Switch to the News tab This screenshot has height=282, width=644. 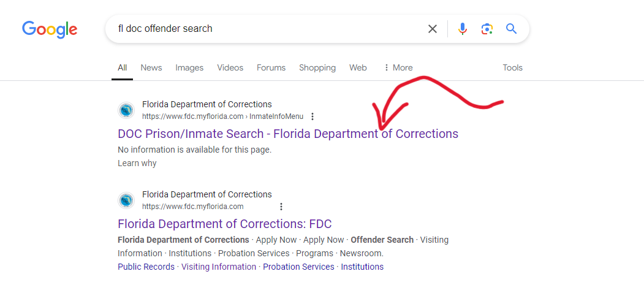pos(151,68)
